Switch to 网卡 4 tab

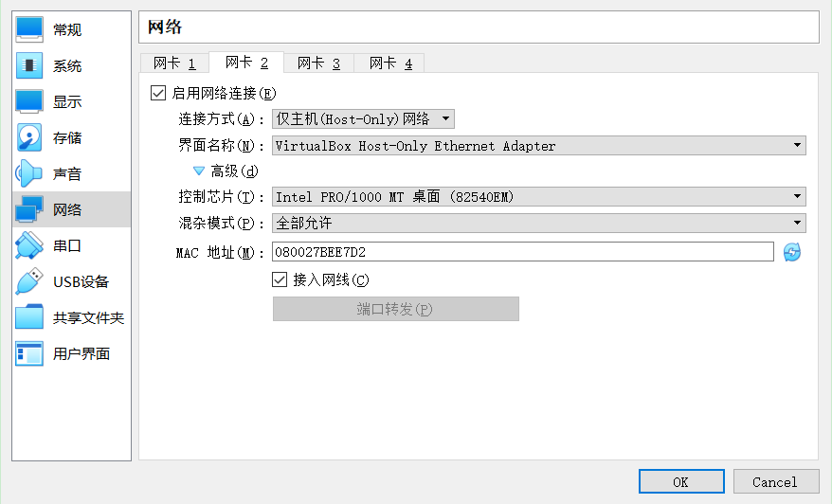390,63
